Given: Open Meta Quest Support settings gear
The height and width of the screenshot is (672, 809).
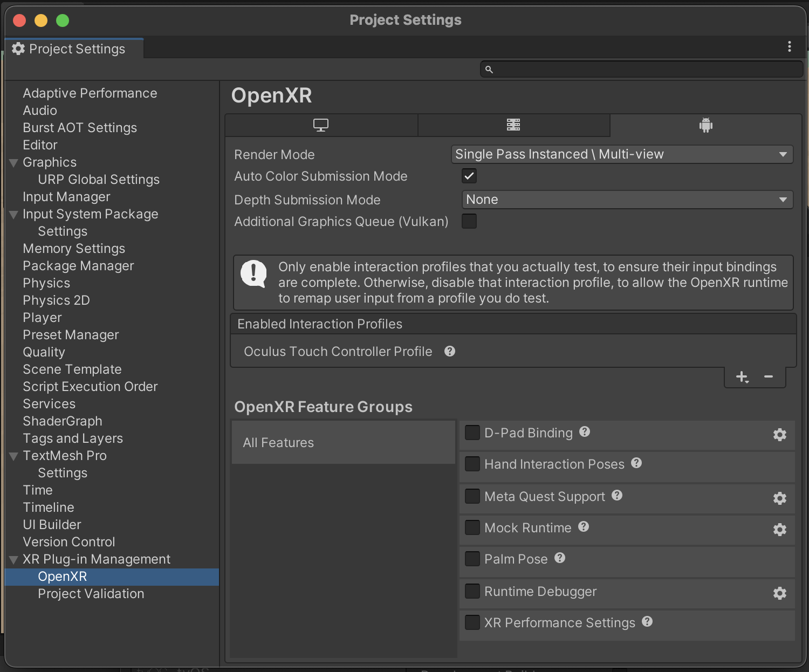Looking at the screenshot, I should pos(779,498).
